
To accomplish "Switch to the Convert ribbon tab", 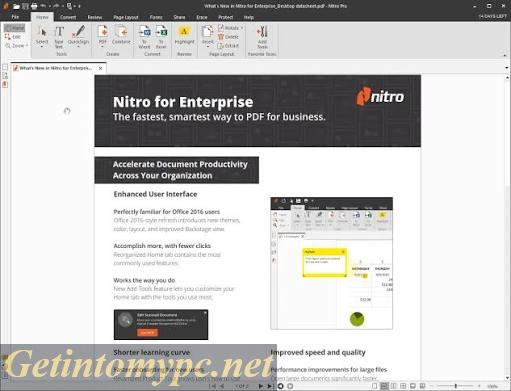I will [x=68, y=17].
